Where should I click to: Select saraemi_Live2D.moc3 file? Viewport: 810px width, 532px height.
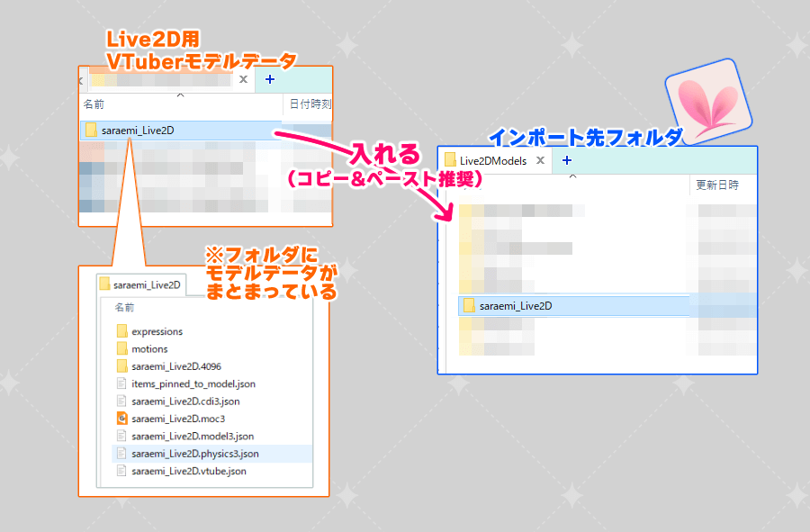(x=178, y=419)
